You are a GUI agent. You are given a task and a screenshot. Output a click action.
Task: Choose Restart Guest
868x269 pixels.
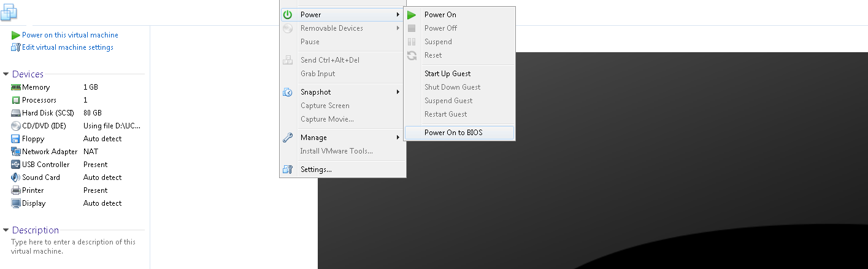click(459, 114)
